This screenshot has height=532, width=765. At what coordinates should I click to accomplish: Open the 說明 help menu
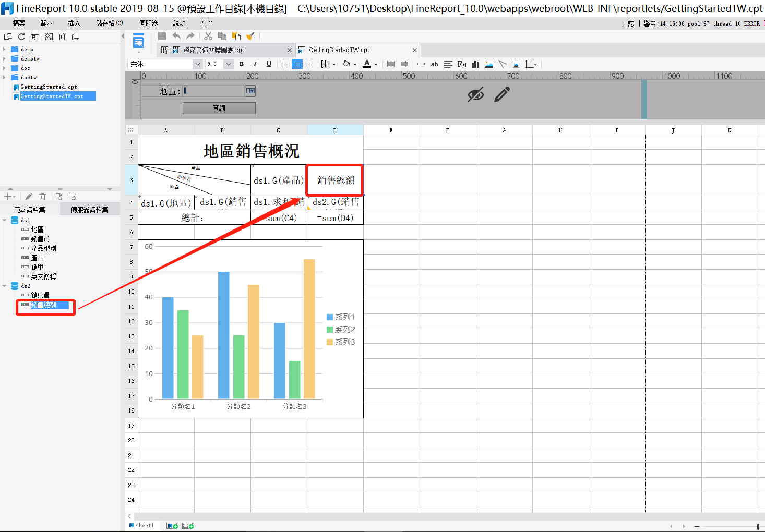pyautogui.click(x=179, y=23)
